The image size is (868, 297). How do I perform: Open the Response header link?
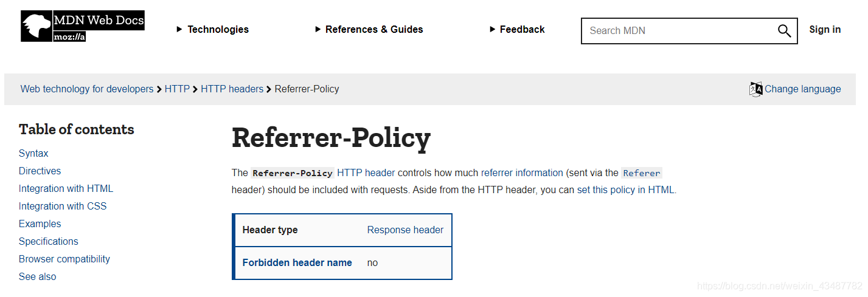click(x=405, y=230)
